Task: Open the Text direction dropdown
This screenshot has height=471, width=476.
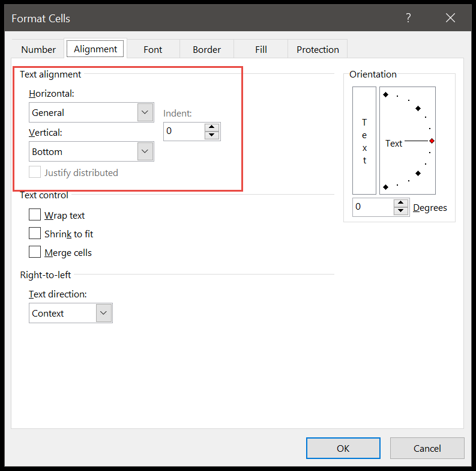Action: (104, 313)
